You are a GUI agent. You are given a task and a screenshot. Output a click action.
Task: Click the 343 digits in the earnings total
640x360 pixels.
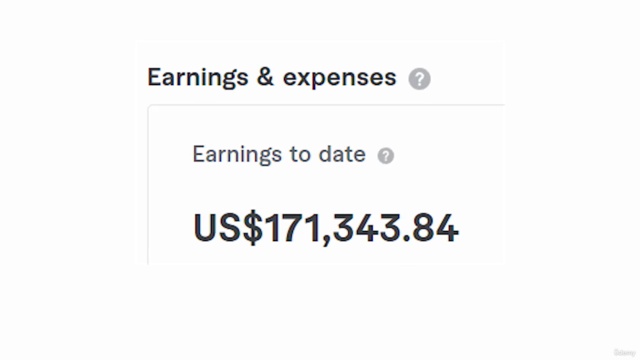(x=367, y=228)
